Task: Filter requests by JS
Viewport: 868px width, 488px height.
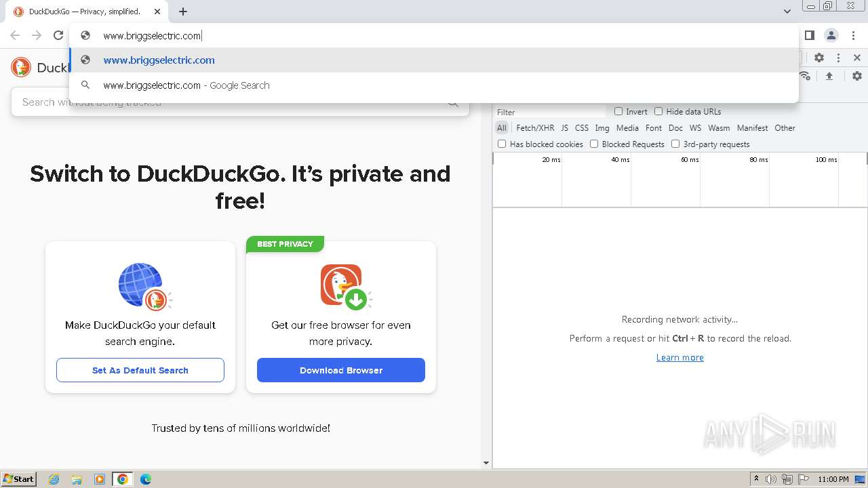Action: [x=564, y=127]
